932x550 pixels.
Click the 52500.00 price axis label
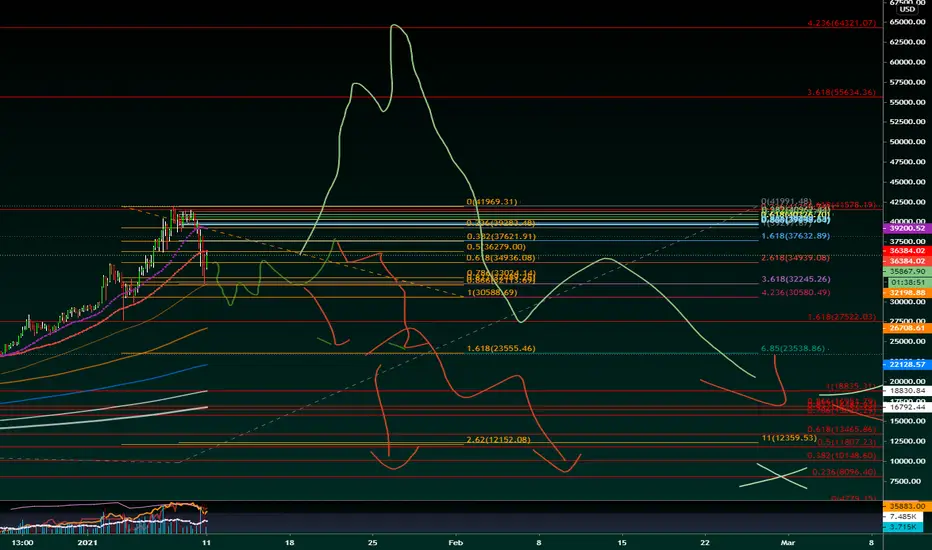coord(908,121)
